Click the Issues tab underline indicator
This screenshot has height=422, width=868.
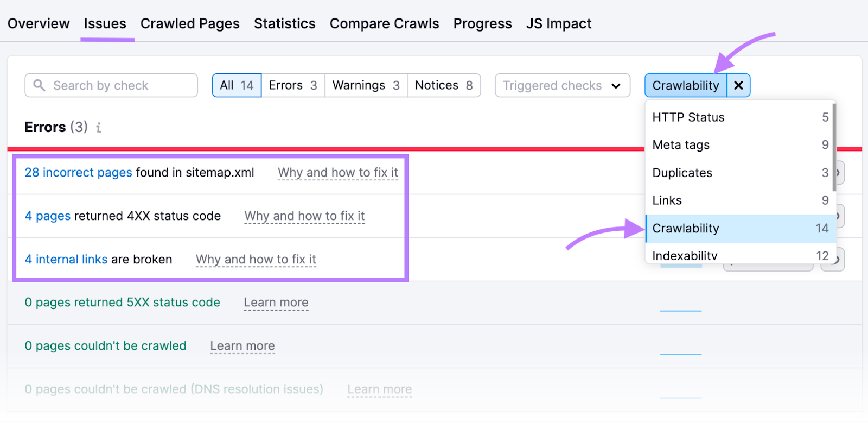coord(107,39)
